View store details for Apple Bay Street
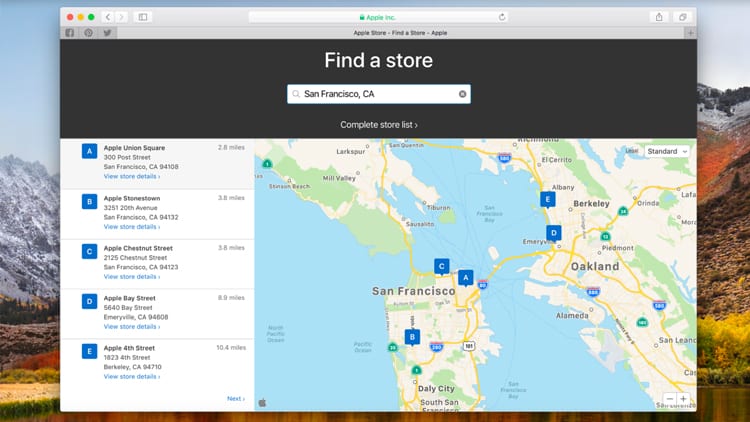The height and width of the screenshot is (422, 750). tap(132, 327)
